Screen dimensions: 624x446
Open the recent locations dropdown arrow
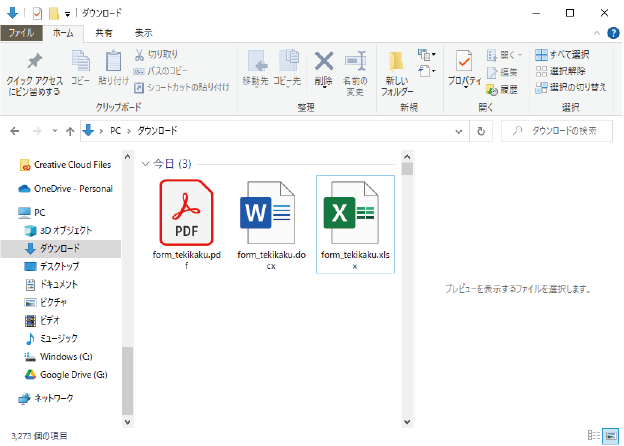54,130
